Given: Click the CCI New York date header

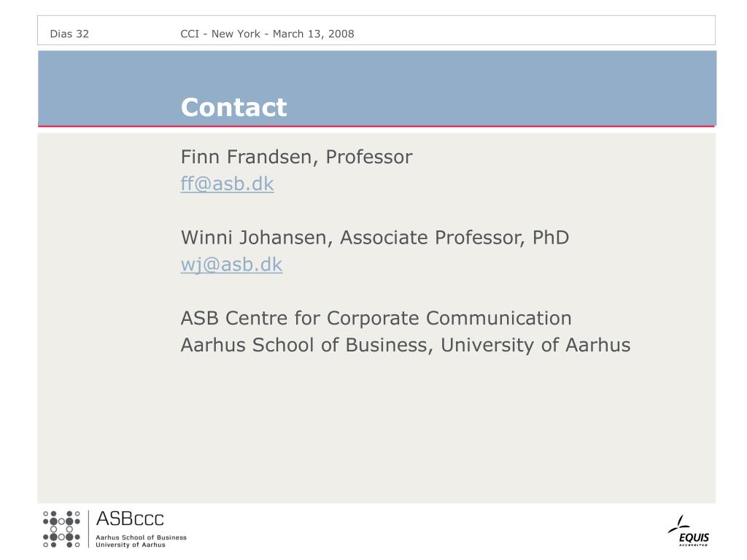Looking at the screenshot, I should tap(267, 34).
